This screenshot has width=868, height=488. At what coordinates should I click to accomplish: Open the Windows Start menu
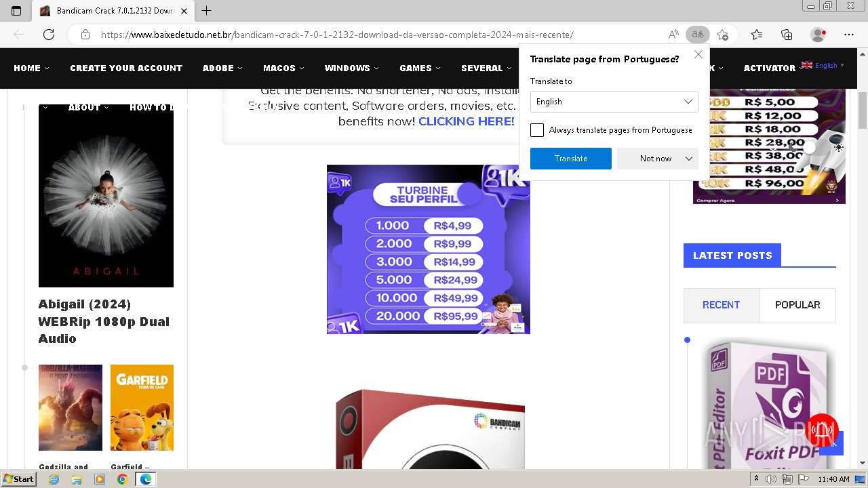19,479
